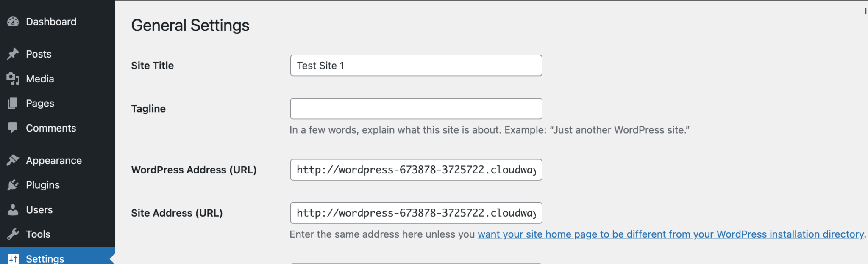Select the Appearance menu label
868x264 pixels.
[54, 161]
